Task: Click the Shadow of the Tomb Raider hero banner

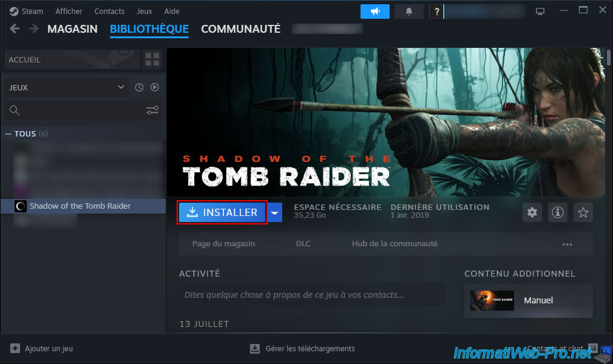Action: coord(386,122)
